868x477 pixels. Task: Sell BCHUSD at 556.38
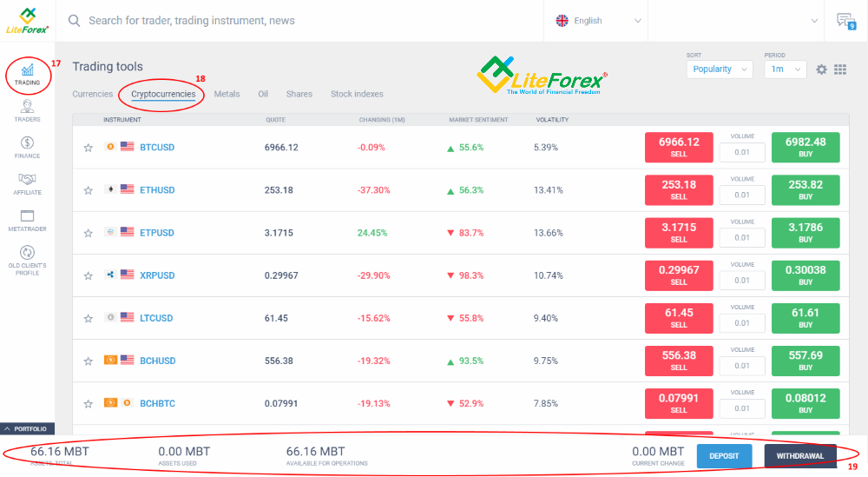[x=679, y=361]
